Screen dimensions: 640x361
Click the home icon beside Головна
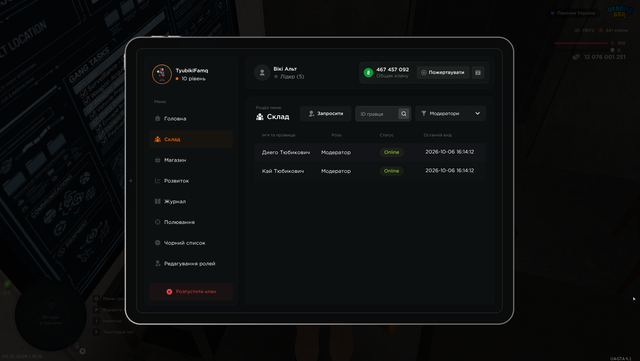(158, 118)
